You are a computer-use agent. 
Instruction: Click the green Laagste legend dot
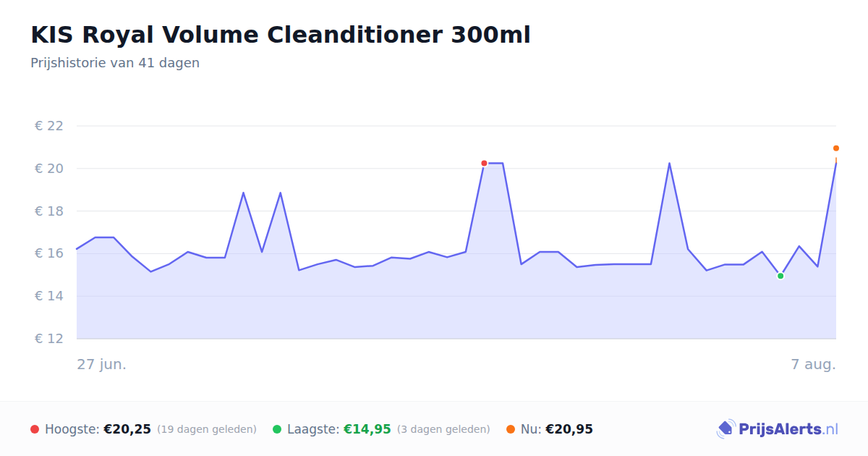click(277, 429)
